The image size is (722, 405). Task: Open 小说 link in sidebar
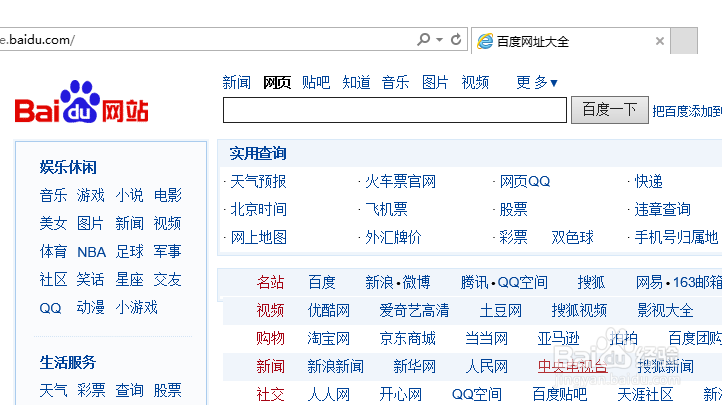[x=129, y=195]
